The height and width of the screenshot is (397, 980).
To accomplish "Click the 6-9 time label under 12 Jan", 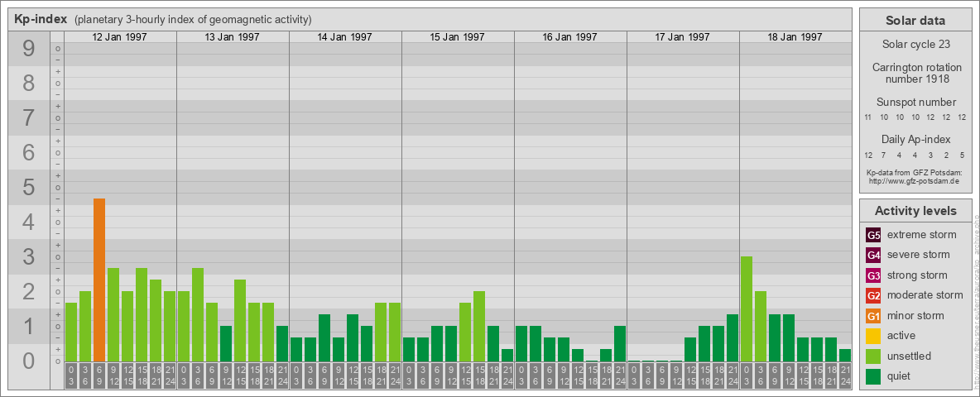I will pyautogui.click(x=98, y=375).
